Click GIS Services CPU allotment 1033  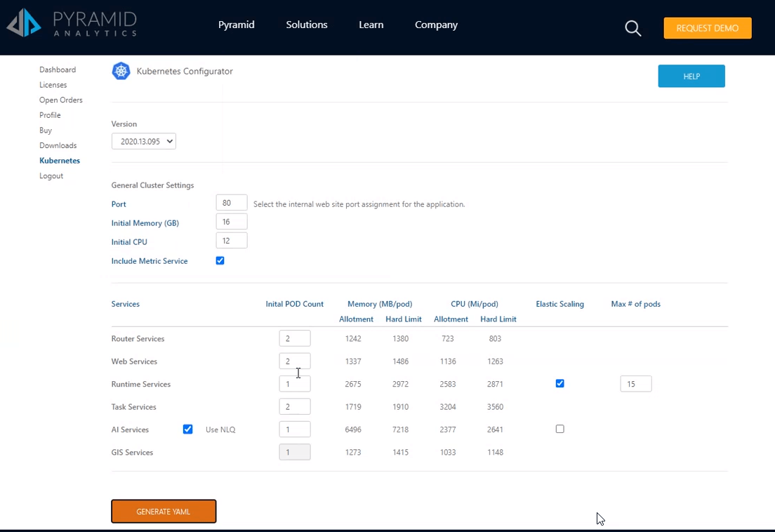pyautogui.click(x=448, y=453)
